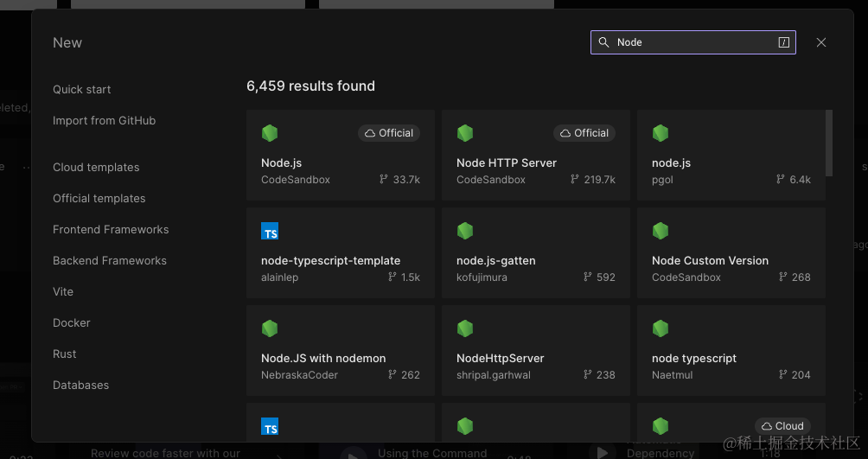Viewport: 868px width, 459px height.
Task: Click the node.js-gatten hexagon icon
Action: tap(465, 231)
